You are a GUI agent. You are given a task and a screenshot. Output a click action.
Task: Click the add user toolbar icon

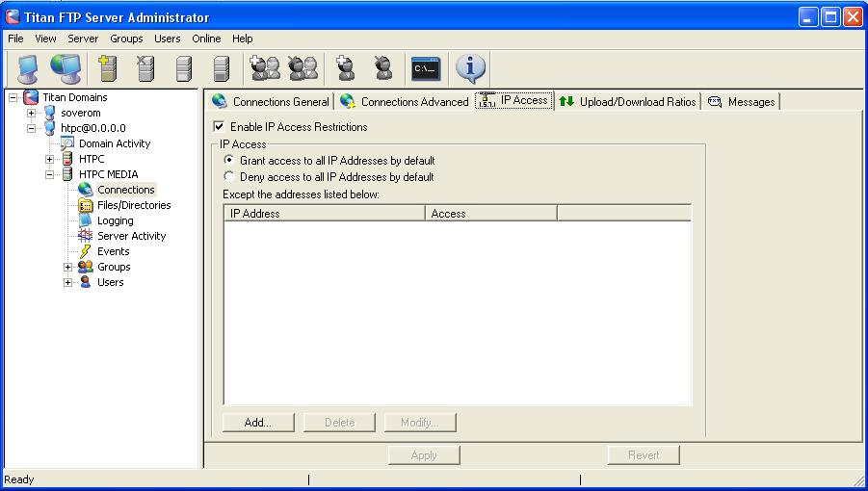click(346, 68)
